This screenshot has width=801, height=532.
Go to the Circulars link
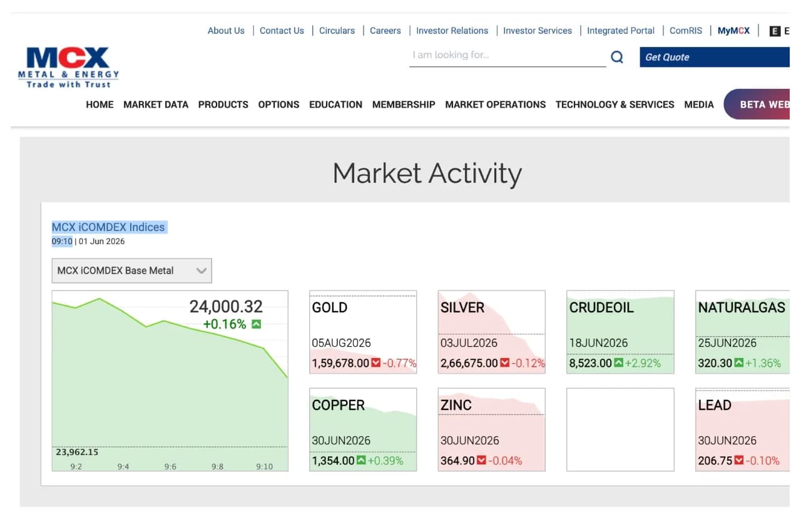[x=337, y=31]
